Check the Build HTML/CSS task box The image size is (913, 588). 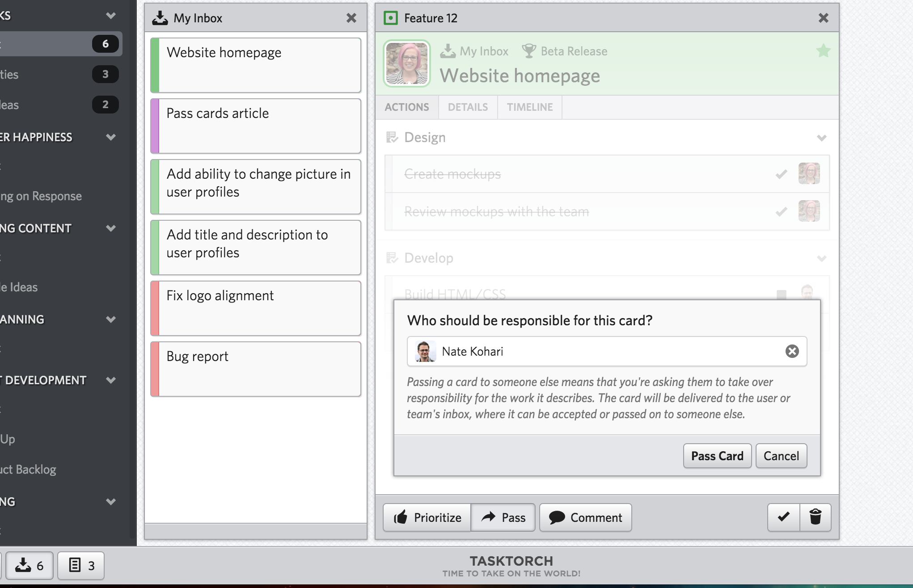point(781,294)
